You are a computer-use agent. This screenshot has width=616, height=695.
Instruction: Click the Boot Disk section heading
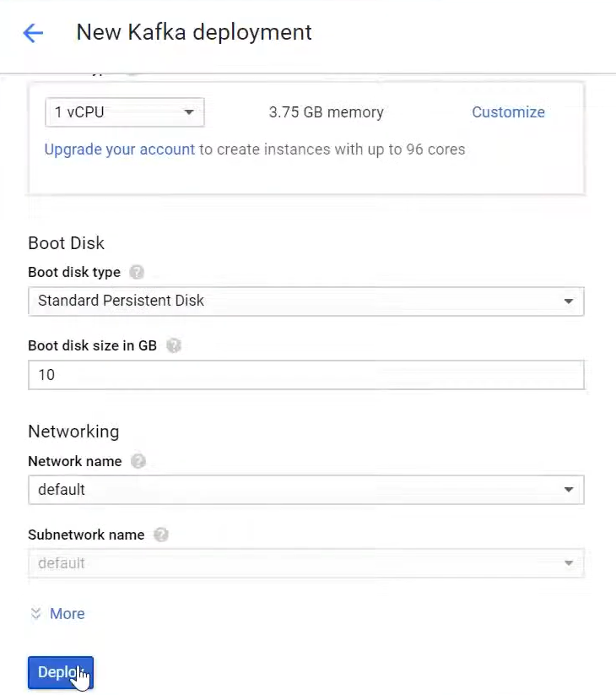point(66,243)
